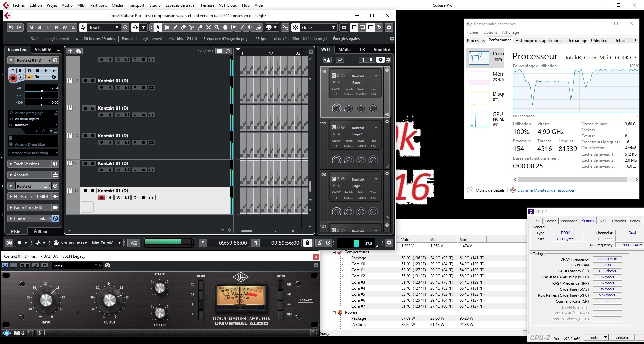Select the Zoom magnifier tool

click(x=217, y=28)
